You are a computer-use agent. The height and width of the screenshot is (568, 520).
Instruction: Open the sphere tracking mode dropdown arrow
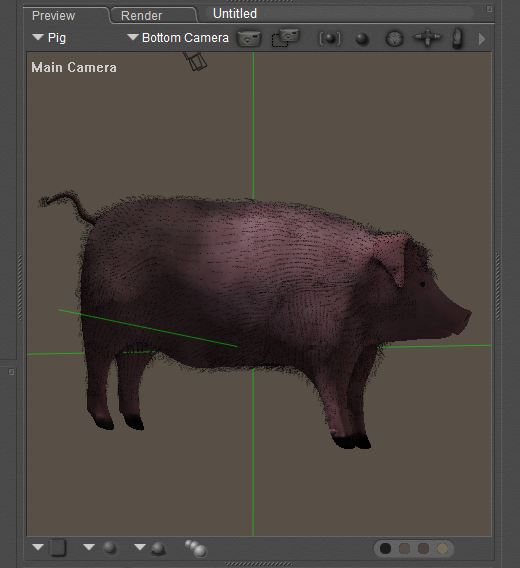click(89, 547)
